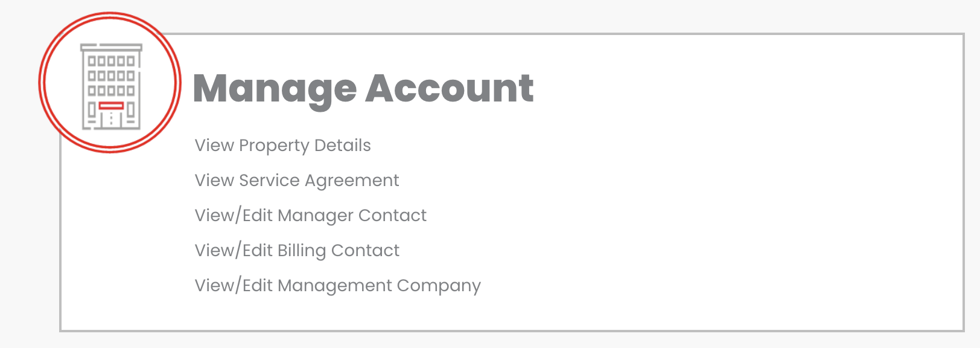Show the property details page

pos(282,146)
